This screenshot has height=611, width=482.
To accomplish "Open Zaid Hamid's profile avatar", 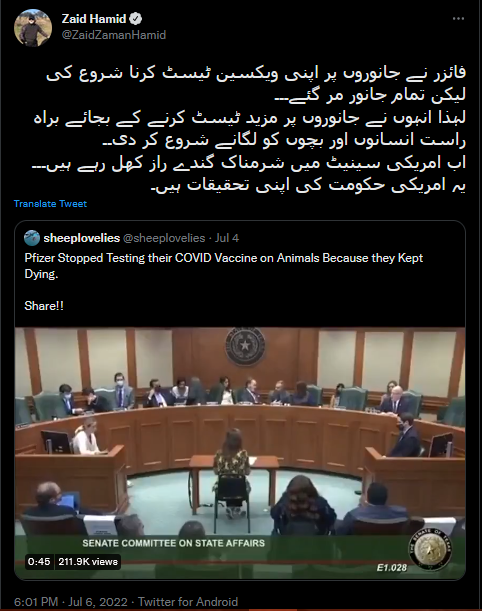I will click(x=33, y=28).
